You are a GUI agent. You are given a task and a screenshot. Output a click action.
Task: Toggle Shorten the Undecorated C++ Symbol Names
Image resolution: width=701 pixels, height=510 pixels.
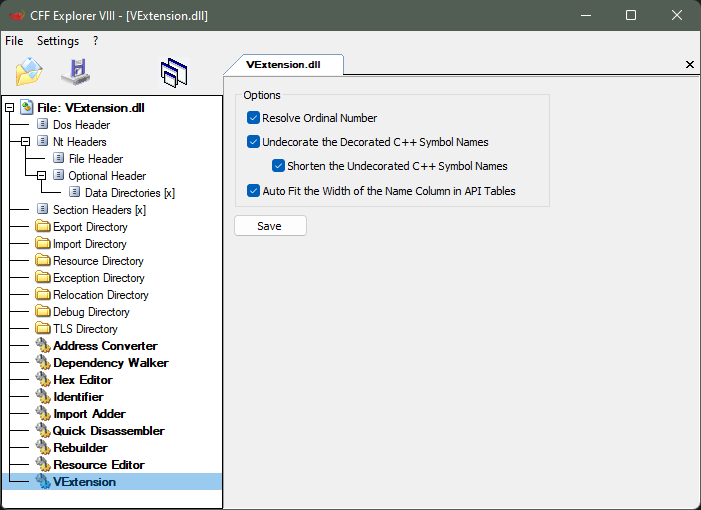[278, 166]
